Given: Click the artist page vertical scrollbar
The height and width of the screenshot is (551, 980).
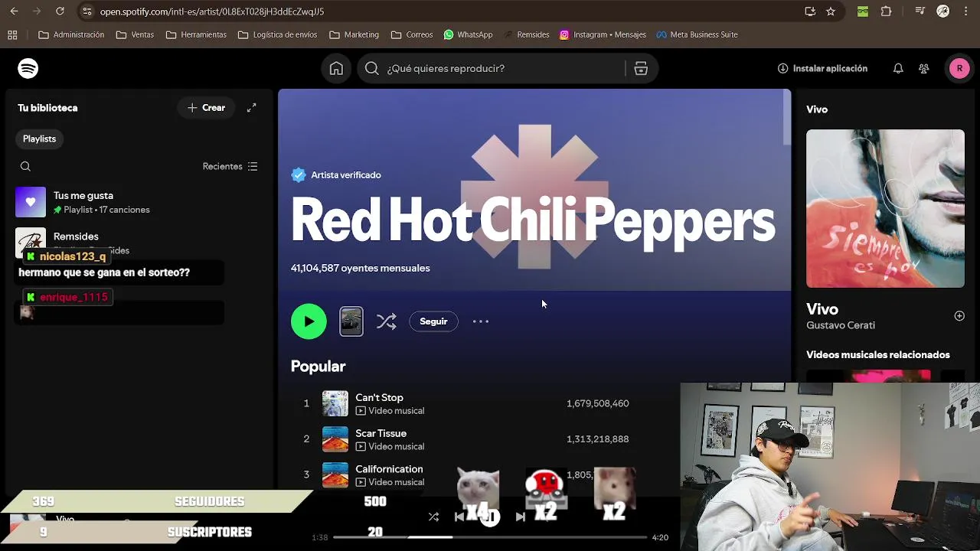Looking at the screenshot, I should [786, 118].
